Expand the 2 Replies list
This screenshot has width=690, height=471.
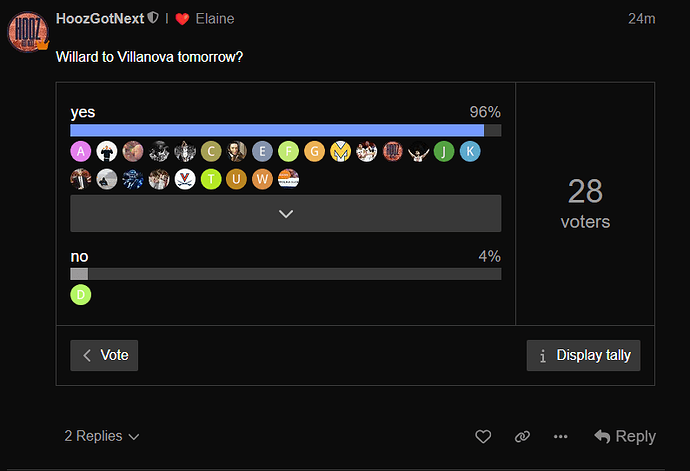(x=102, y=436)
